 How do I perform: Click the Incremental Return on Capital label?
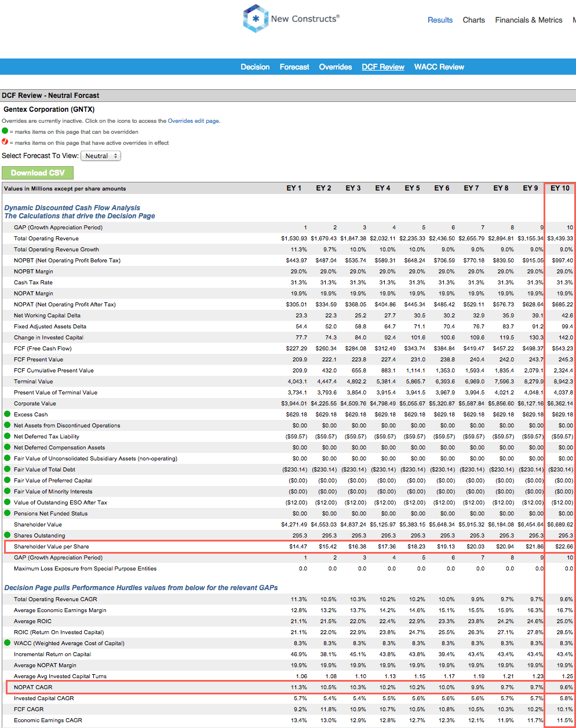click(x=52, y=654)
